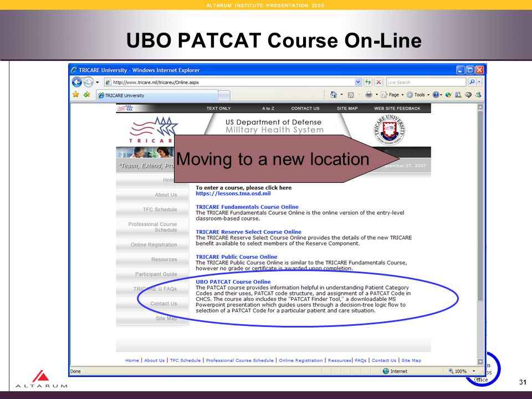Open TRICARE Reserve Select Course Online link
This screenshot has height=399, width=532.
(248, 232)
